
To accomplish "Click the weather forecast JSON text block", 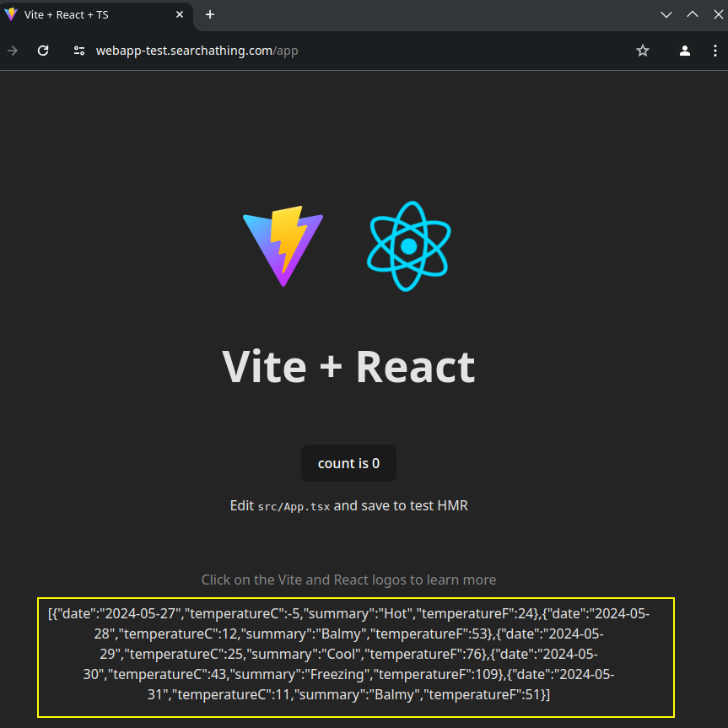I will point(348,654).
